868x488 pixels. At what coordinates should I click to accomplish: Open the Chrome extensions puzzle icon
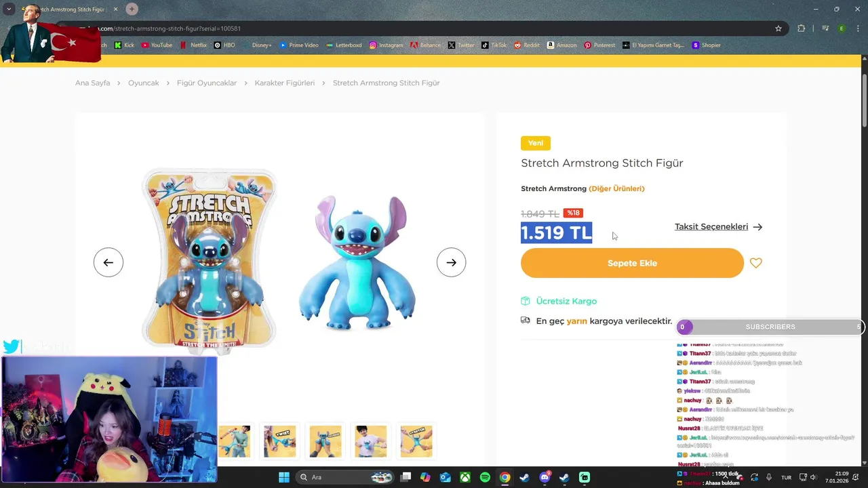click(801, 28)
